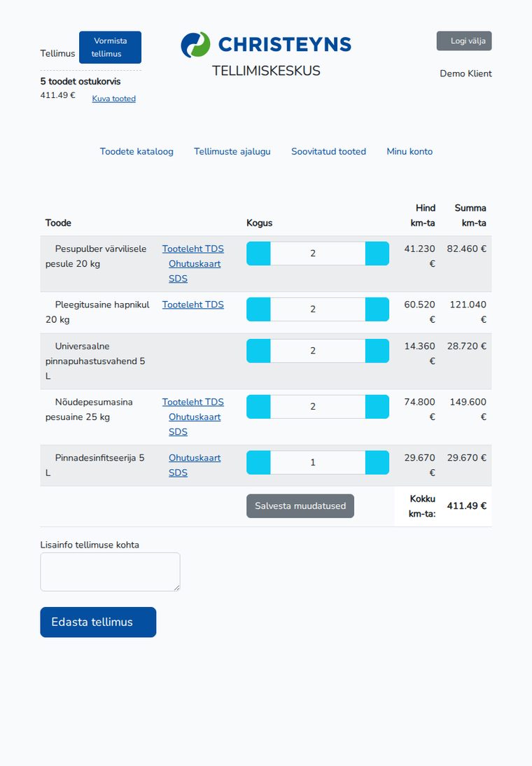Image resolution: width=532 pixels, height=766 pixels.
Task: Click the price 41.230 €
Action: (x=419, y=256)
